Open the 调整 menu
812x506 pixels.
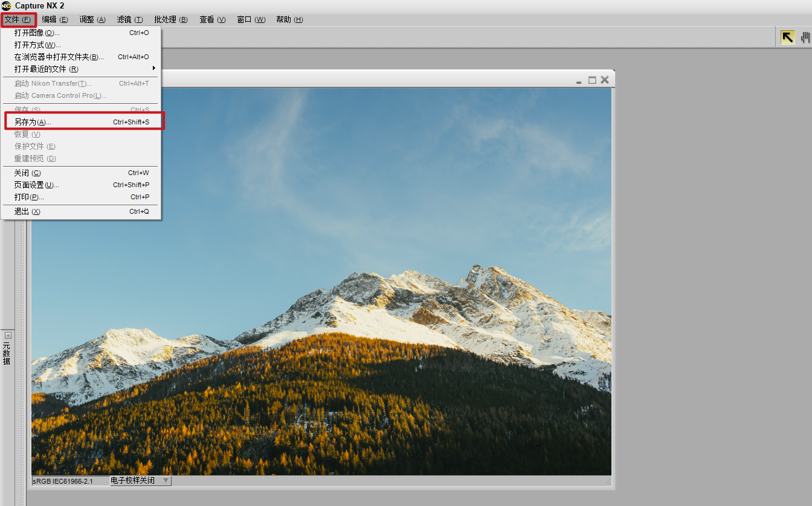(x=92, y=19)
